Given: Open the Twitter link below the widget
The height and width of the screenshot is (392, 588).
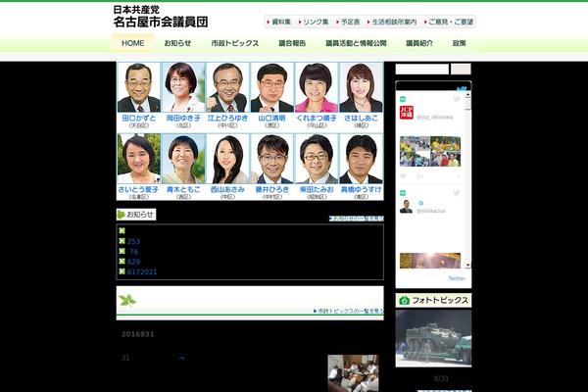Looking at the screenshot, I should point(457,278).
